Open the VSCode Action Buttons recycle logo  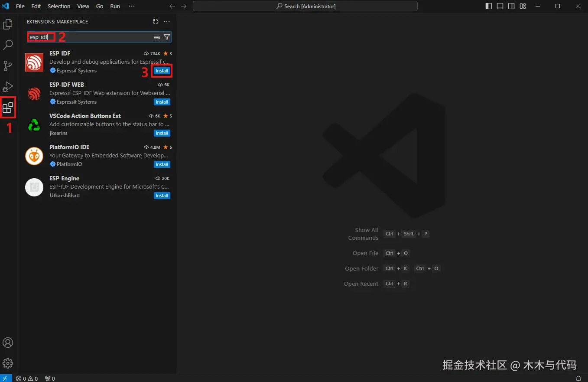tap(34, 125)
